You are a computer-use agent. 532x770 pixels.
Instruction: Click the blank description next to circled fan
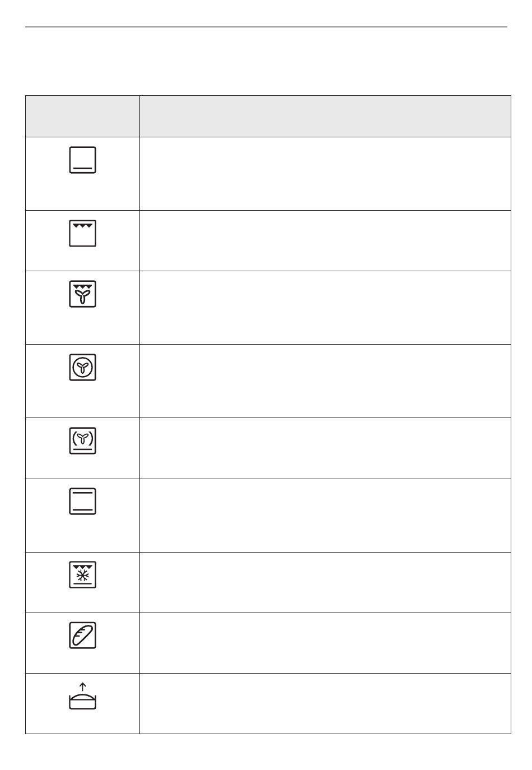pyautogui.click(x=325, y=381)
